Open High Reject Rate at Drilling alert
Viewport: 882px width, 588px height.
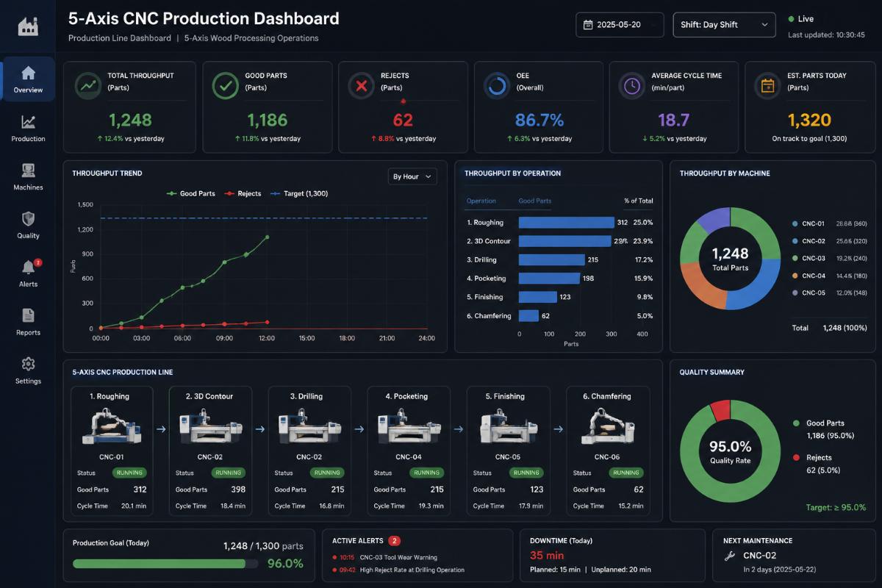399,570
